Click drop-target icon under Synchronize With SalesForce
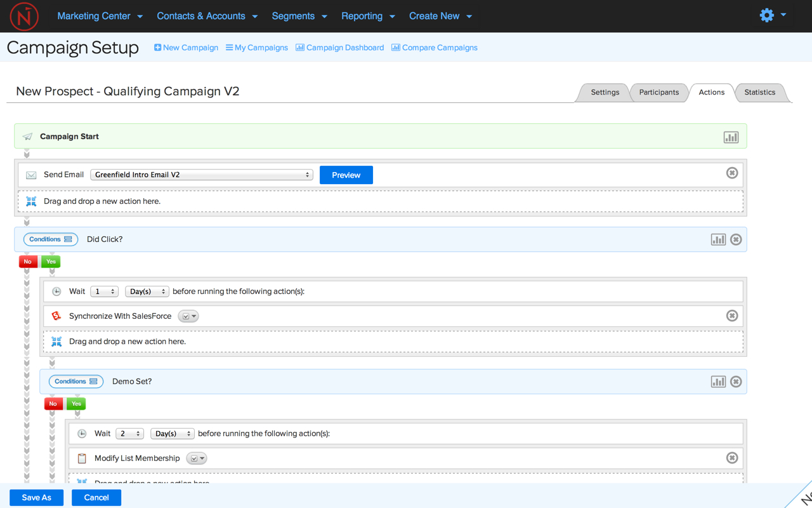 pyautogui.click(x=56, y=342)
